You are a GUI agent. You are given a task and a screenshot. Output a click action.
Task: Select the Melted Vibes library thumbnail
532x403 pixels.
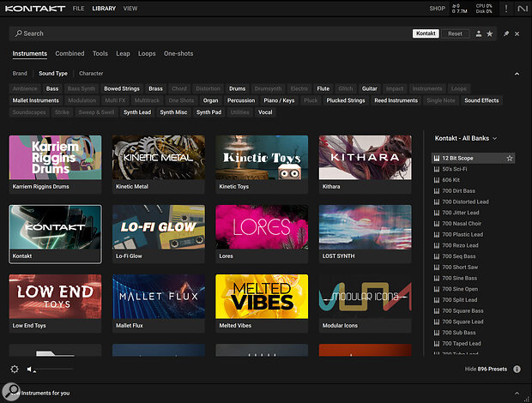[262, 296]
